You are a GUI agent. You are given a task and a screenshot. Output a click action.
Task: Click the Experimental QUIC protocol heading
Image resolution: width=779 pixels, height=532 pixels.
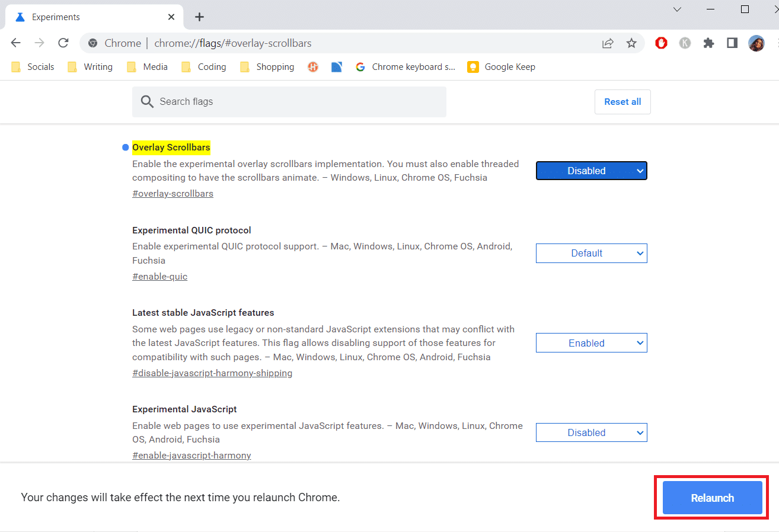[x=191, y=230]
